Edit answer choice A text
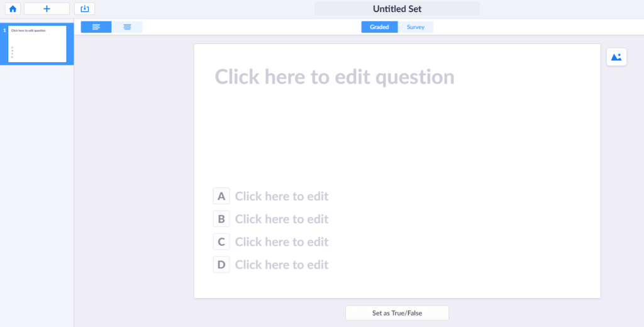 pos(282,196)
